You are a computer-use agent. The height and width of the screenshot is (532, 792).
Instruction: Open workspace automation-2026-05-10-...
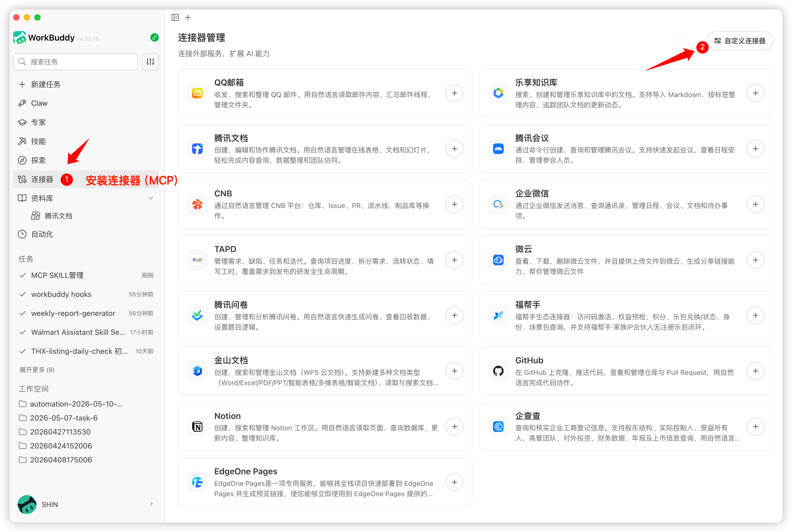pyautogui.click(x=71, y=404)
